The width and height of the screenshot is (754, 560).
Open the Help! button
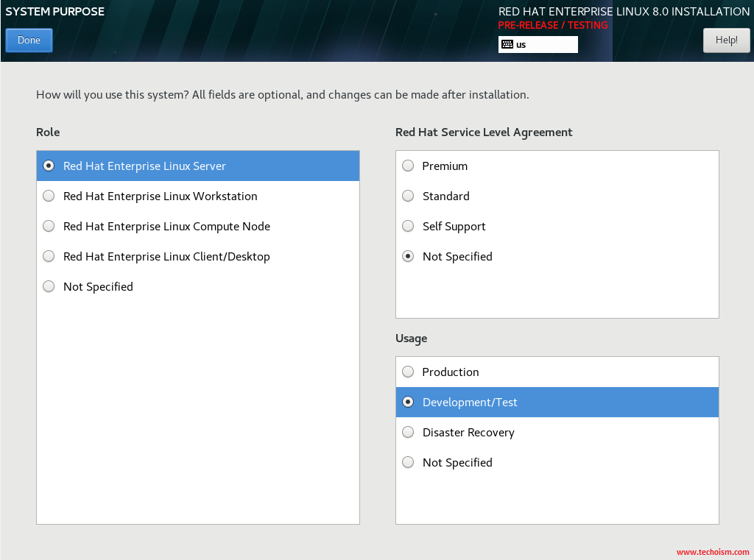click(726, 40)
